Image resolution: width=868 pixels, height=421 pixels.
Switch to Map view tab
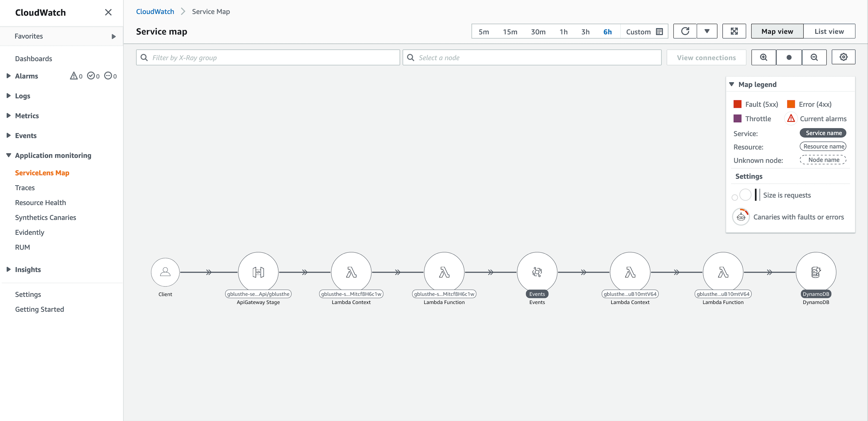778,31
